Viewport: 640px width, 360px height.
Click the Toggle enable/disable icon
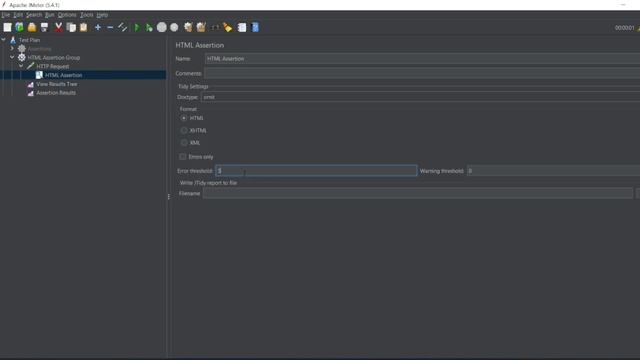pos(122,27)
